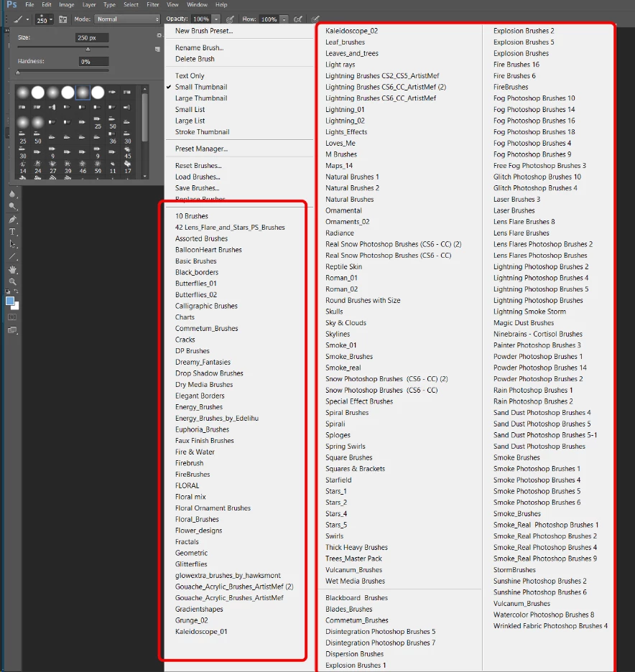
Task: Open the Filter menu
Action: [x=153, y=5]
